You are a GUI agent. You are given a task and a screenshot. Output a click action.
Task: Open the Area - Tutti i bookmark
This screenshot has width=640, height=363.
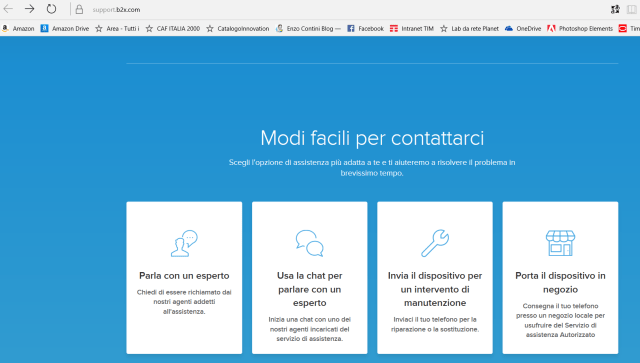tap(117, 29)
